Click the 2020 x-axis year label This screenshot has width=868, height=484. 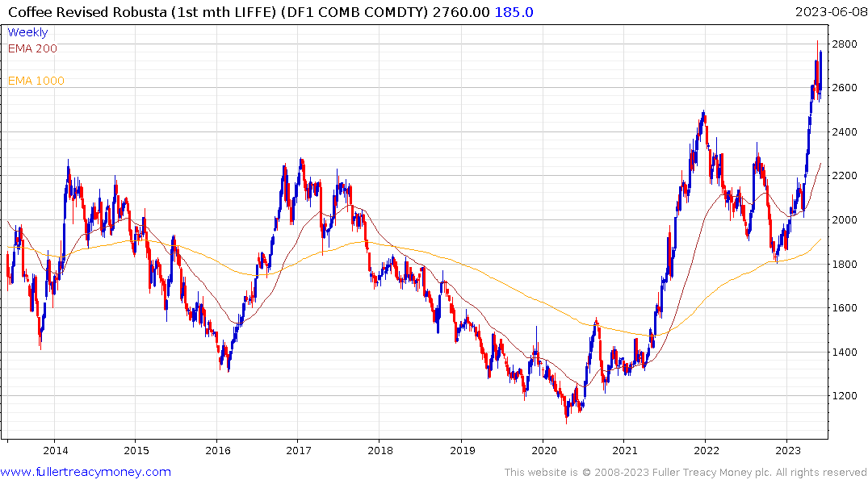pyautogui.click(x=543, y=450)
